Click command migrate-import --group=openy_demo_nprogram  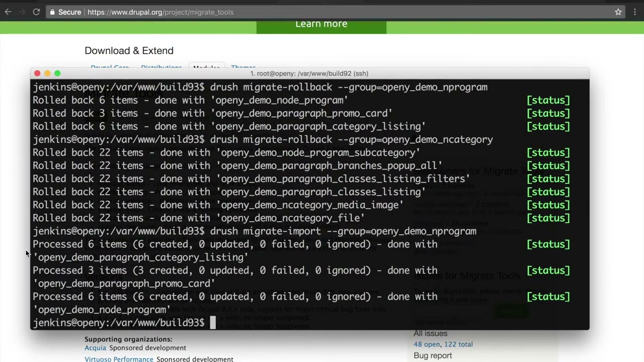[343, 231]
